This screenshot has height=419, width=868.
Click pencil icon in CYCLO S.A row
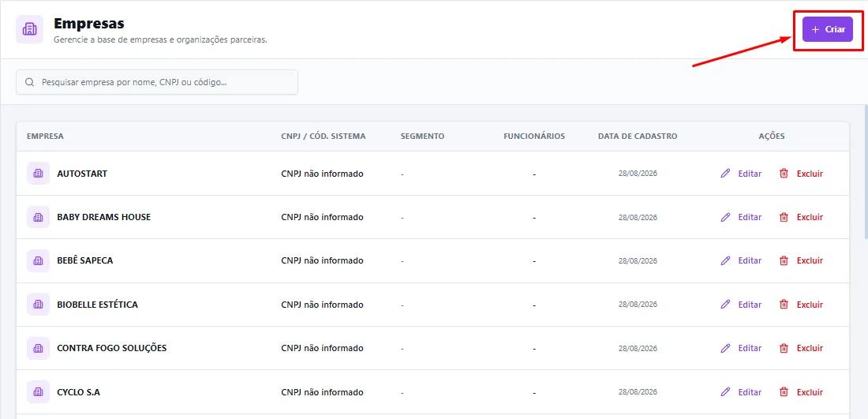(x=725, y=392)
